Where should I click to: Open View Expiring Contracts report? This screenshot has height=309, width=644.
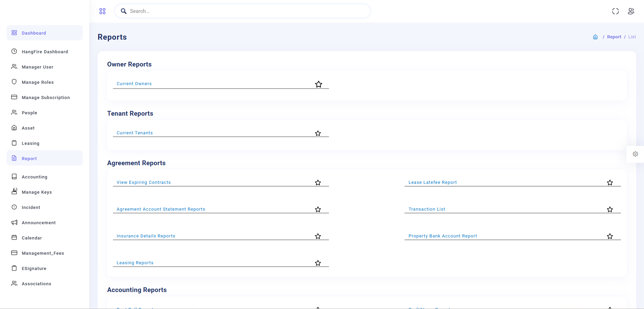click(143, 182)
